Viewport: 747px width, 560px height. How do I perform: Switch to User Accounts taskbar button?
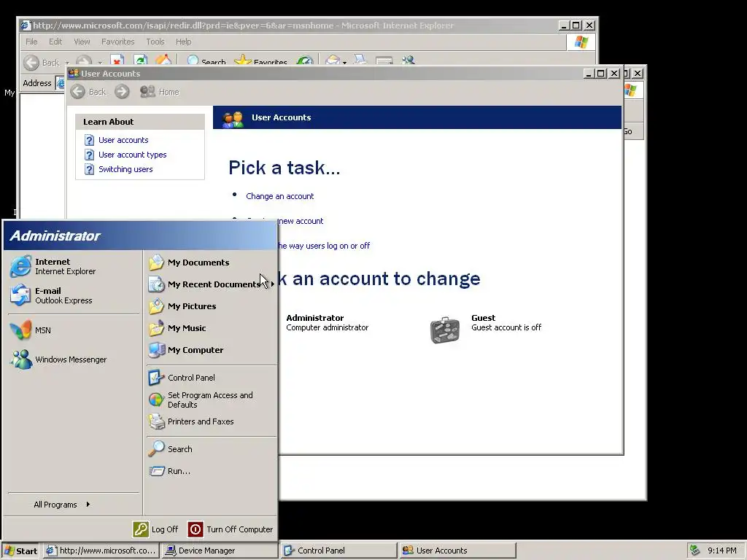(x=457, y=551)
